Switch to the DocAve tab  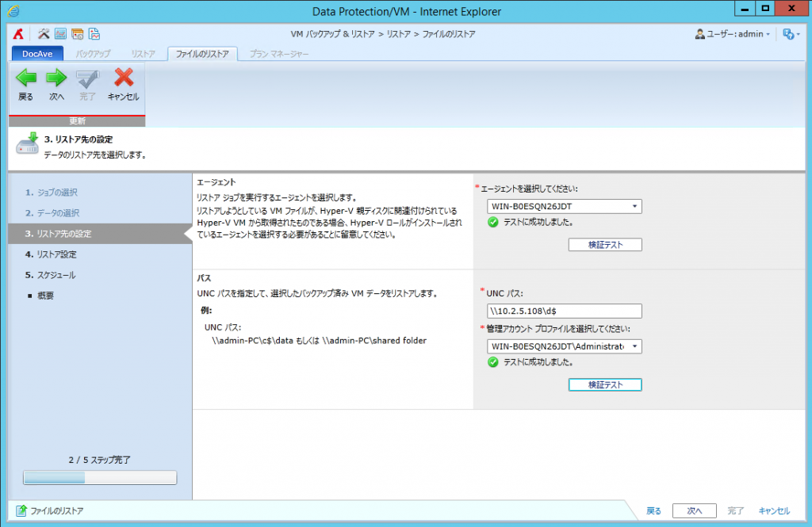pyautogui.click(x=37, y=54)
